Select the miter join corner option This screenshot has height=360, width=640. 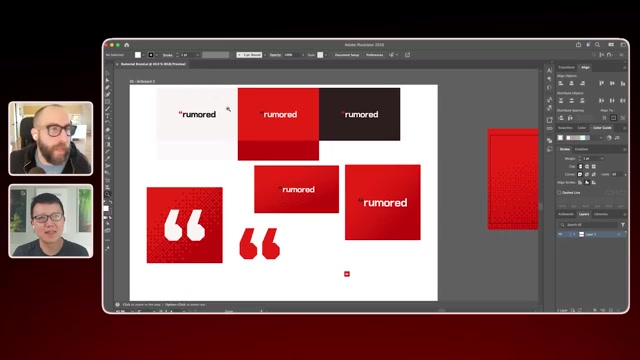click(580, 174)
